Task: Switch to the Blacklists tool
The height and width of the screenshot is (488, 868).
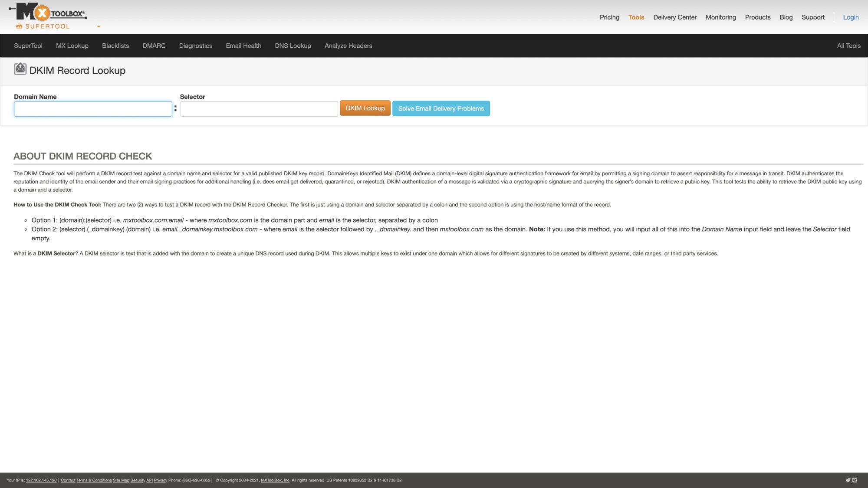Action: click(x=115, y=46)
